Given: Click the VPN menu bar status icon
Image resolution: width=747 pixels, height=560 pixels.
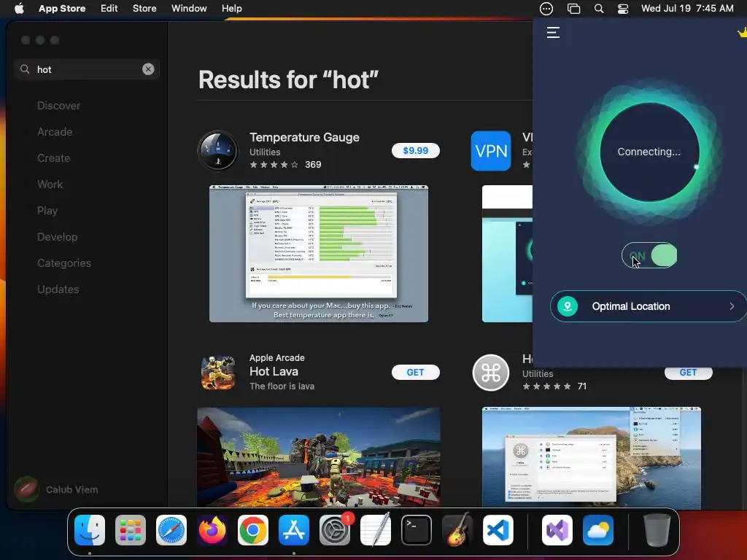Looking at the screenshot, I should (x=546, y=9).
